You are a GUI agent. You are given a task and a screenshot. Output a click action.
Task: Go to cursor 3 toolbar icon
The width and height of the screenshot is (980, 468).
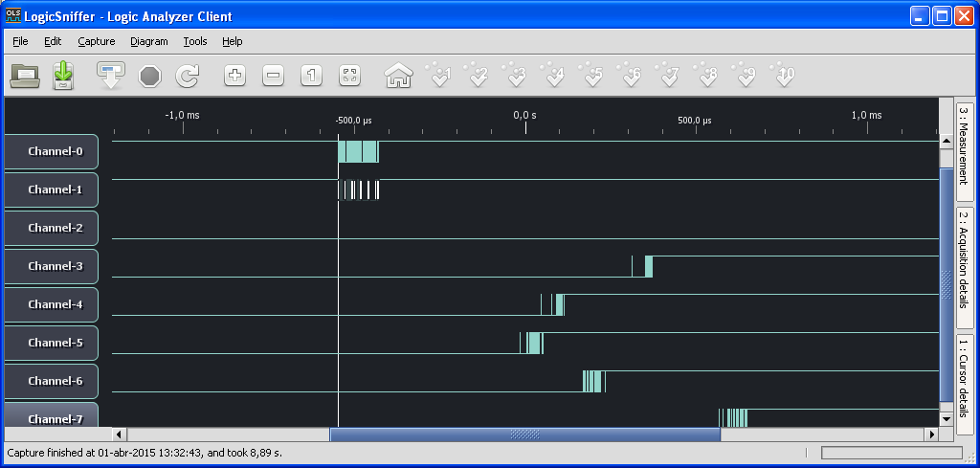[514, 75]
